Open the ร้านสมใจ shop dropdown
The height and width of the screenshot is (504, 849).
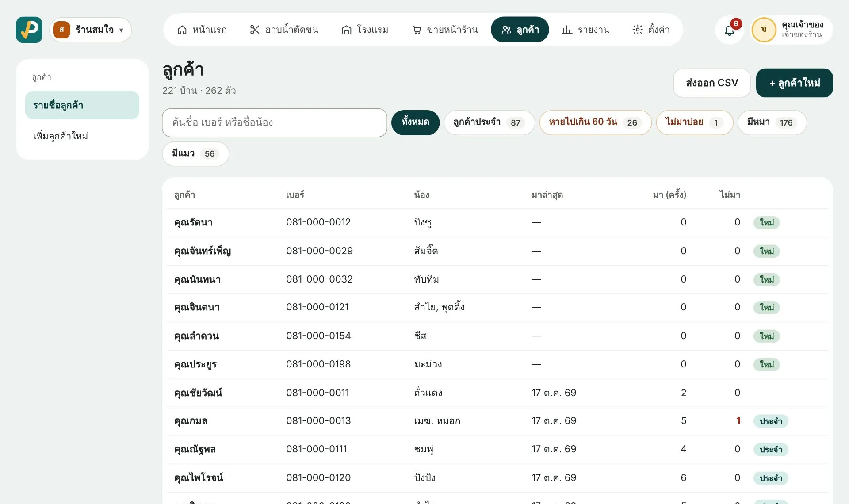91,30
